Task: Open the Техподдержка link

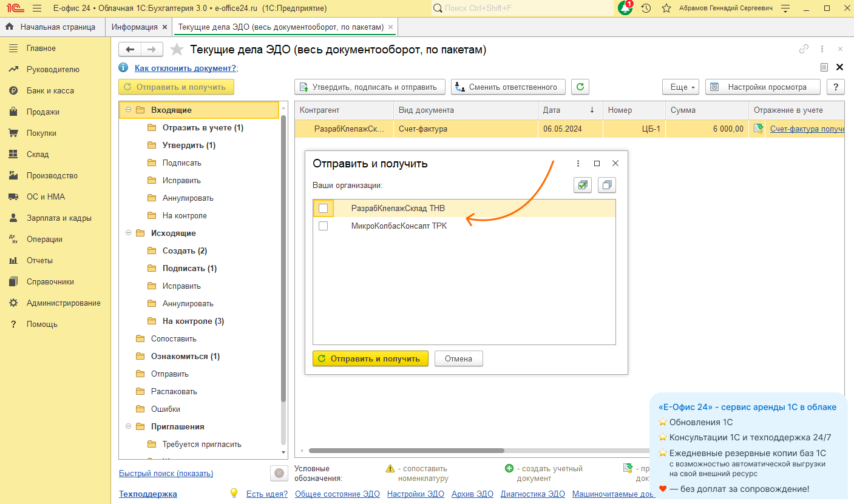Action: tap(148, 494)
